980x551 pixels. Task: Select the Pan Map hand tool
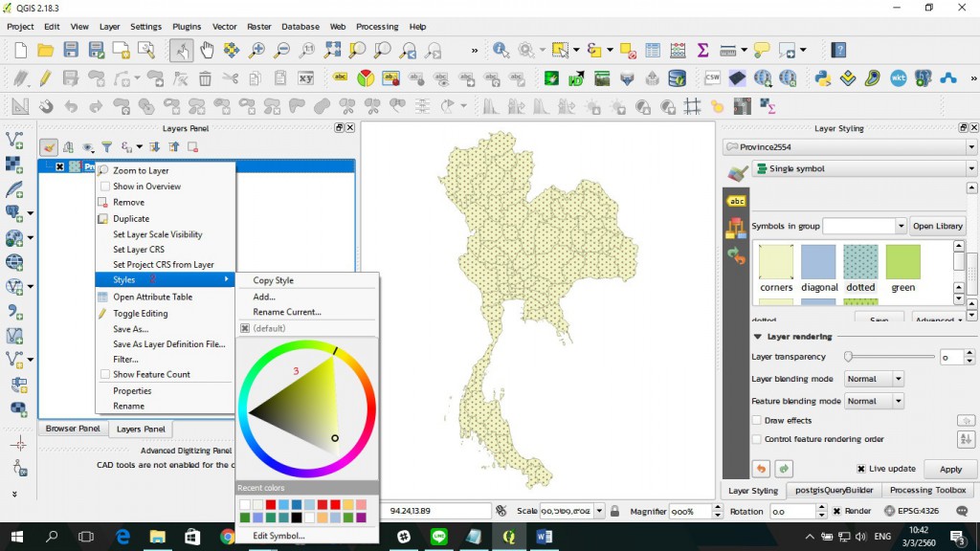(x=206, y=50)
